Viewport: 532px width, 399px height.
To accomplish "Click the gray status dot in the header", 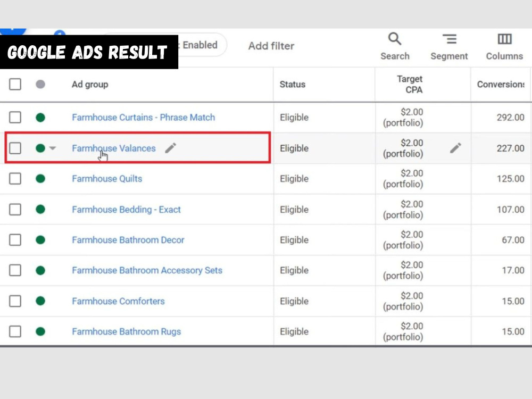I will (40, 84).
